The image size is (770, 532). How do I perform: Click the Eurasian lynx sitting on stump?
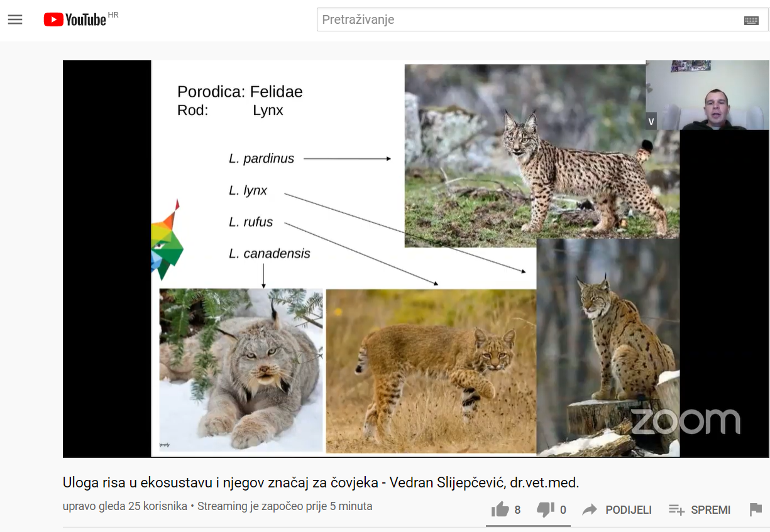(x=608, y=347)
